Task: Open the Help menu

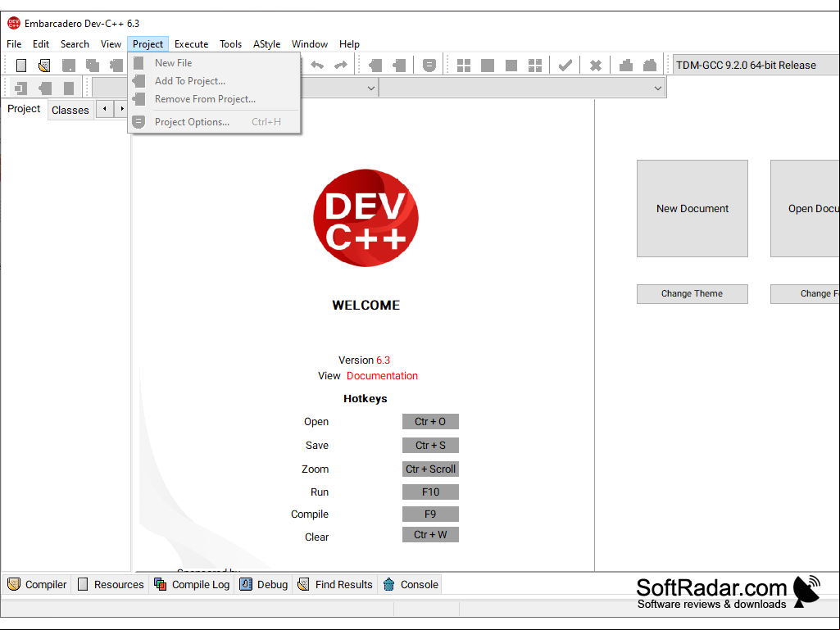Action: coord(349,44)
